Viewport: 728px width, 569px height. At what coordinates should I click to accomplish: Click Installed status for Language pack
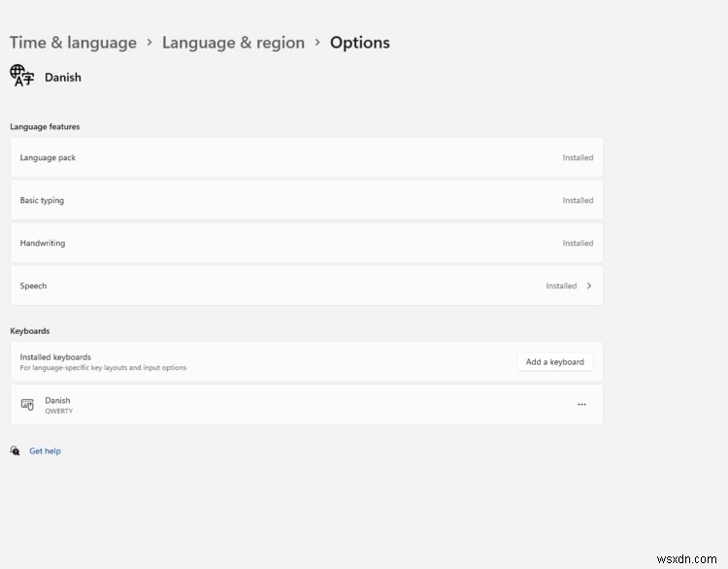[x=578, y=157]
